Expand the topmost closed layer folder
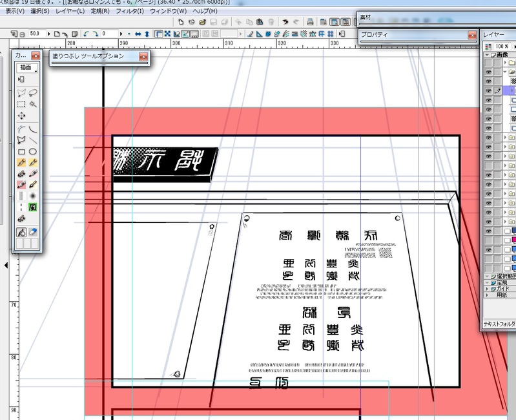The image size is (516, 420). coord(505,63)
